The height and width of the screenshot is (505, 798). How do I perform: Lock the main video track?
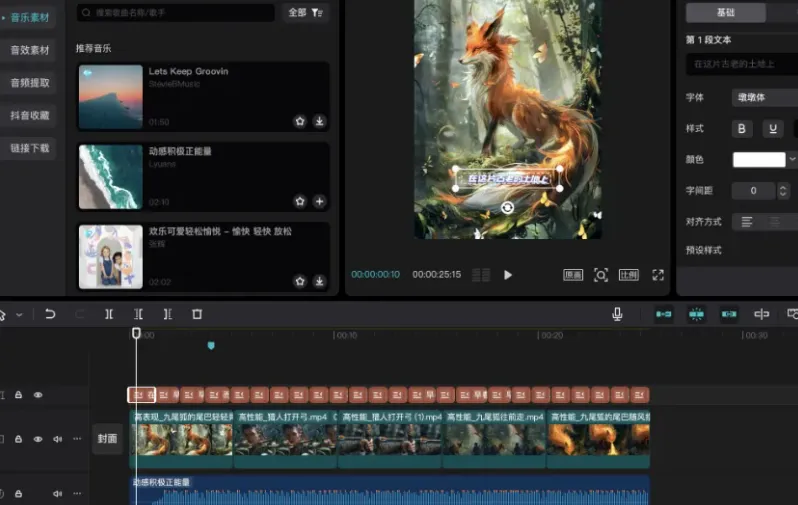pos(18,439)
